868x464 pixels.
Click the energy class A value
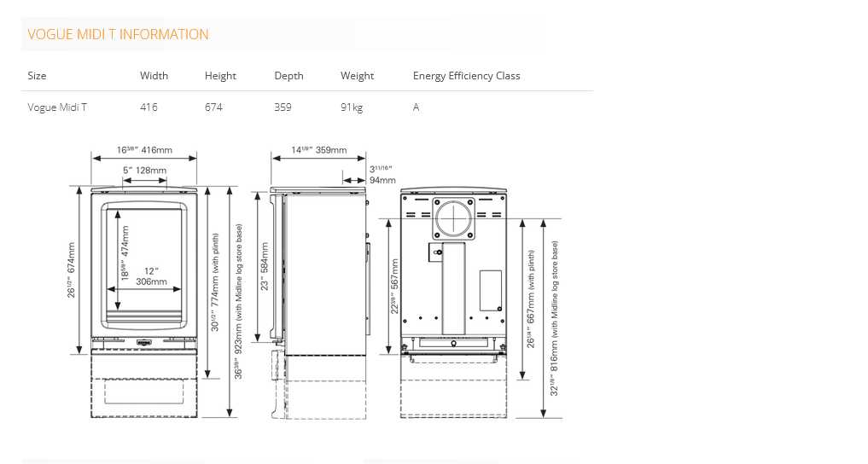point(417,107)
